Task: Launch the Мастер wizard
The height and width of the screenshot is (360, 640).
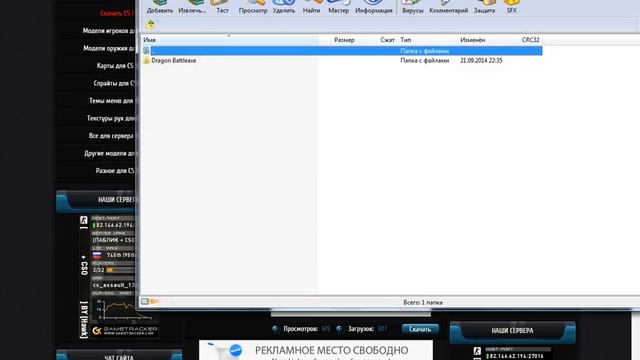Action: 338,7
